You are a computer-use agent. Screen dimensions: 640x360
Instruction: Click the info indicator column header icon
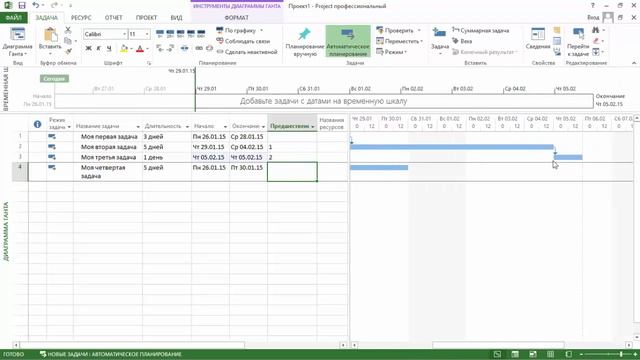pyautogui.click(x=37, y=124)
